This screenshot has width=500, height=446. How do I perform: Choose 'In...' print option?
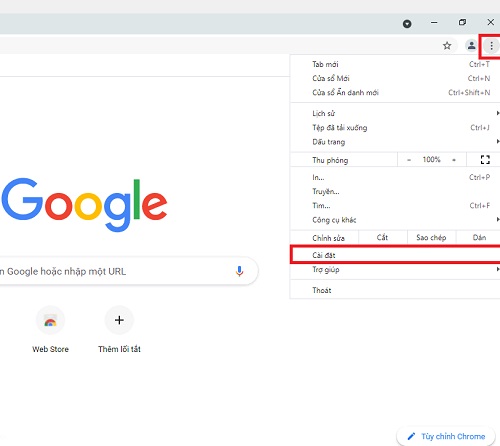[395, 177]
